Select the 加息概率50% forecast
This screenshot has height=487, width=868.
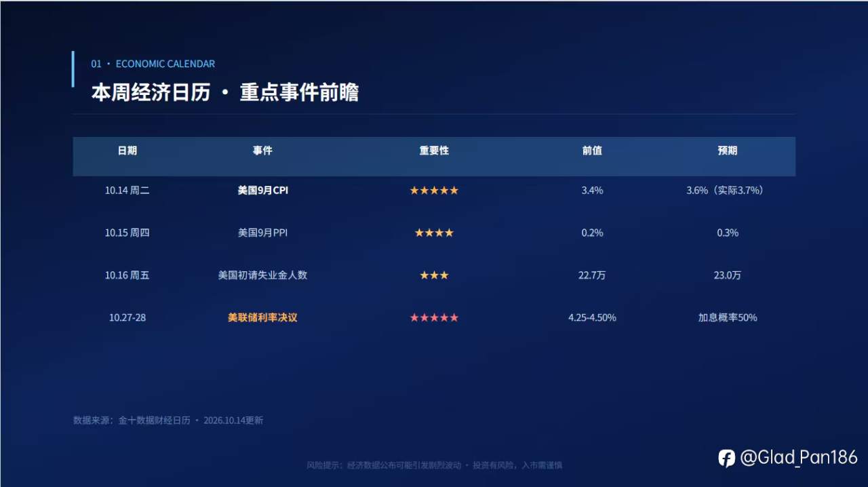click(x=728, y=317)
